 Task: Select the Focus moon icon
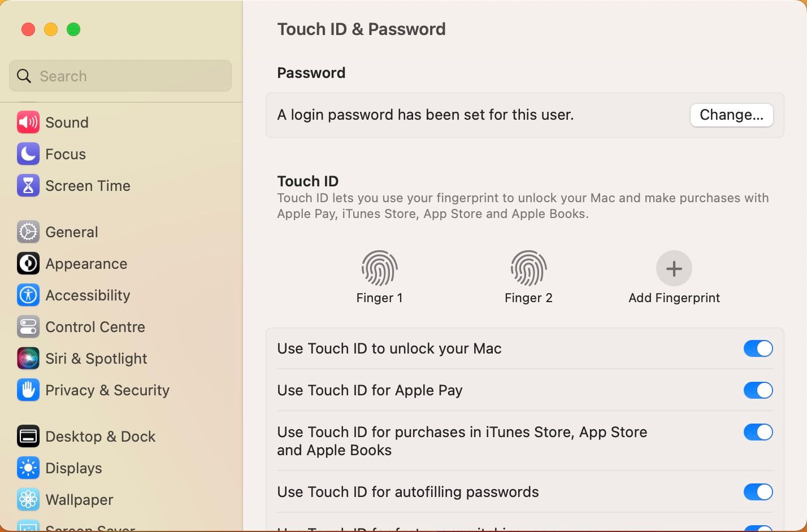(28, 154)
